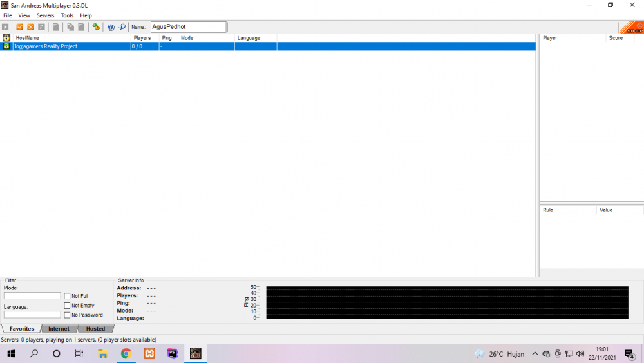This screenshot has width=644, height=363.
Task: Open Task View on the taskbar
Action: (79, 353)
